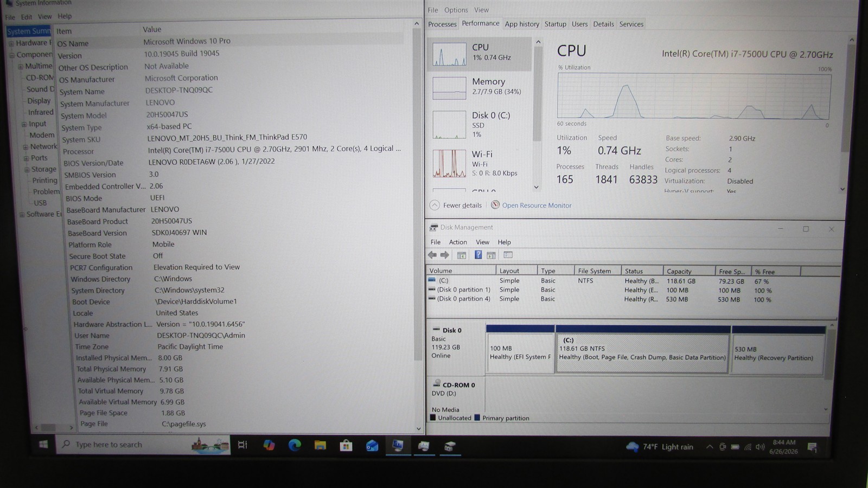
Task: Click forward arrow in Disk Management toolbar
Action: coord(445,255)
